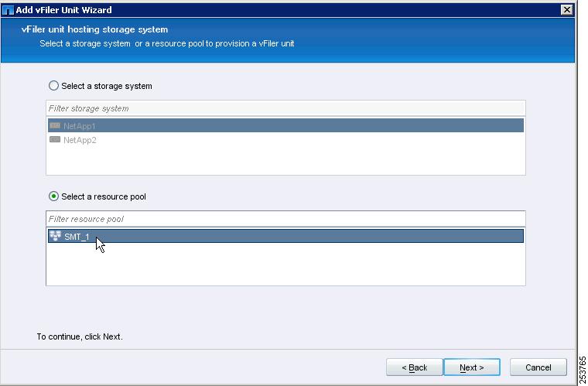This screenshot has width=588, height=386.
Task: Click the NetApp2 storage system icon
Action: (55, 139)
